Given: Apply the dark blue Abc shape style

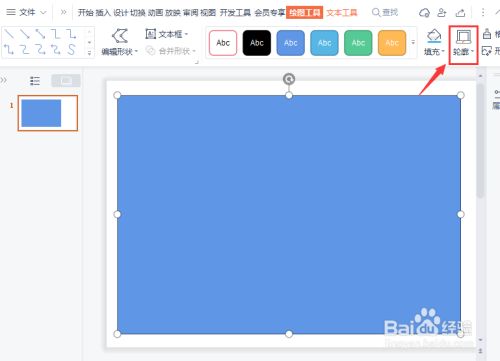Looking at the screenshot, I should pyautogui.click(x=291, y=43).
